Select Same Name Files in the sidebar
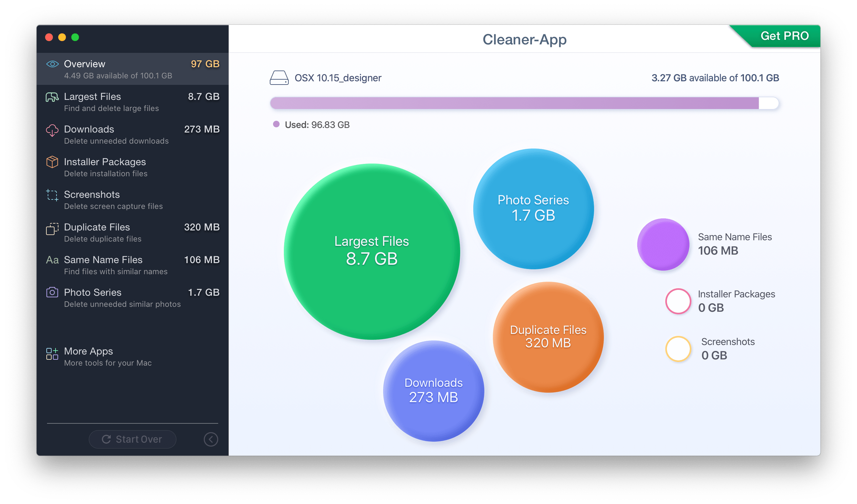This screenshot has width=857, height=504. coord(133,265)
